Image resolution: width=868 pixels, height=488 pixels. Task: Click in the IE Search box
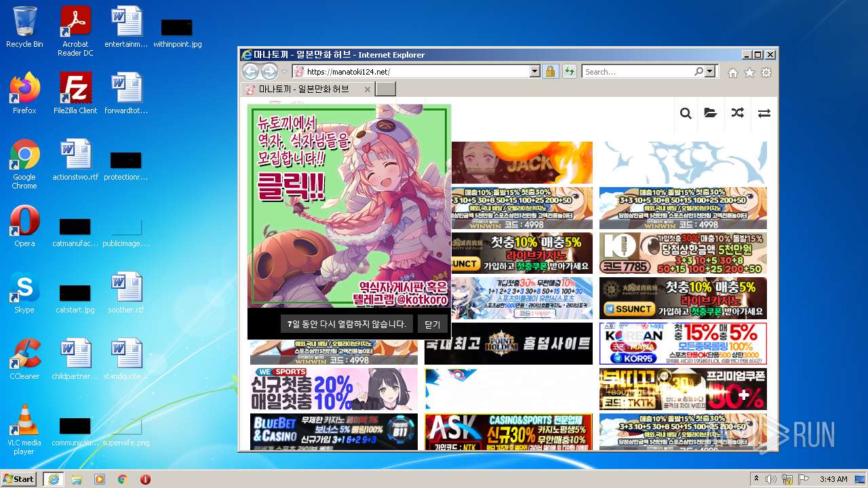[x=638, y=71]
